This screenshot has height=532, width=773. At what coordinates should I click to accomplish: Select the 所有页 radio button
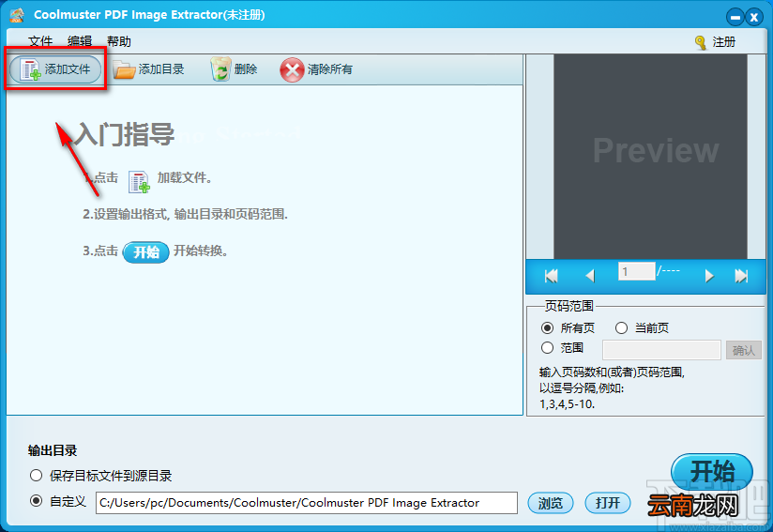[547, 327]
